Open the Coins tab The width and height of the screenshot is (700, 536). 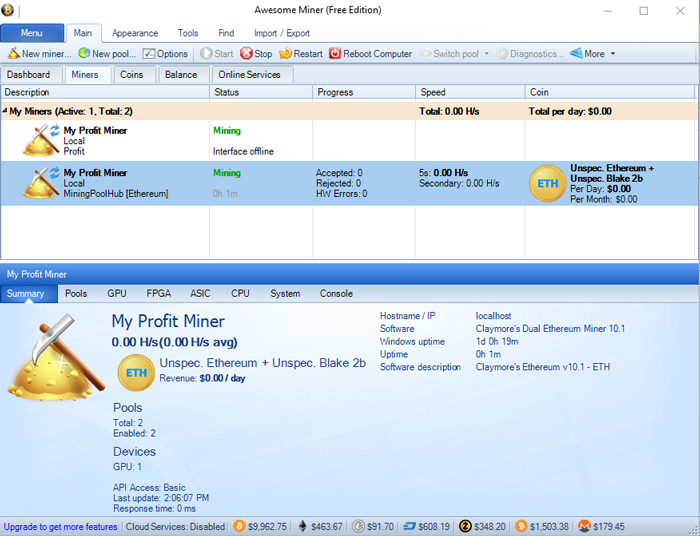point(131,75)
